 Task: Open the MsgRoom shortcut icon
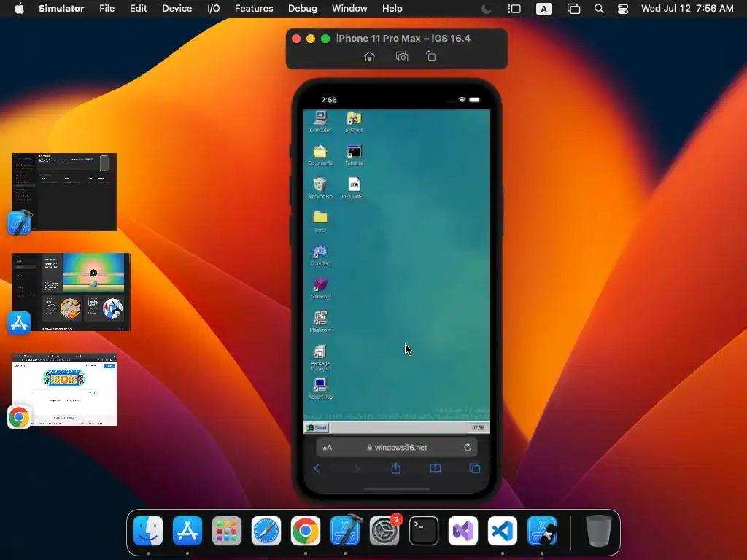coord(320,322)
